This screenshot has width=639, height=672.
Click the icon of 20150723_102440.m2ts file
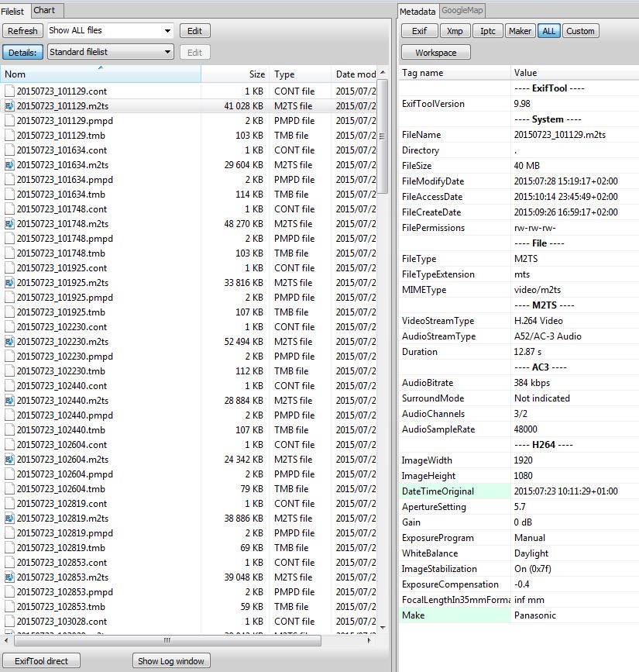(9, 401)
